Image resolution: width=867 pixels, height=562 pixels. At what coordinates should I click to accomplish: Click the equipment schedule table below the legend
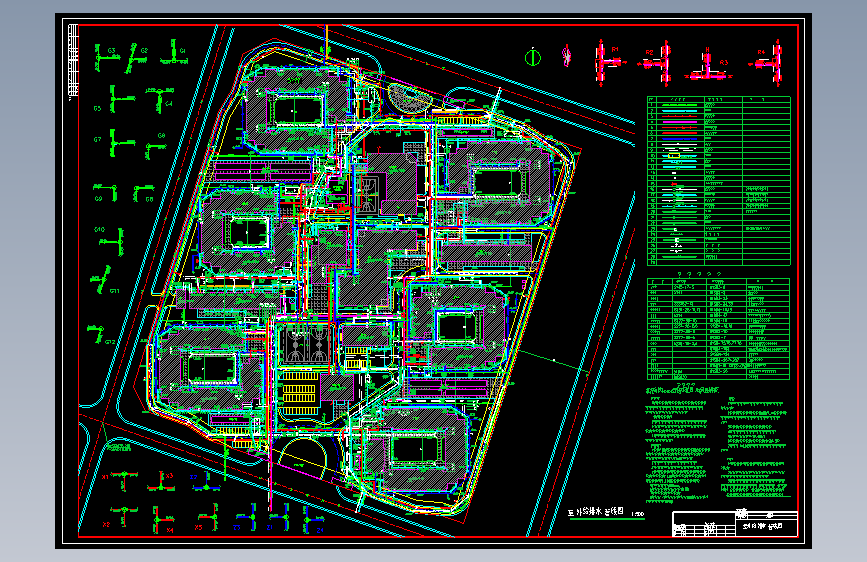[x=718, y=329]
